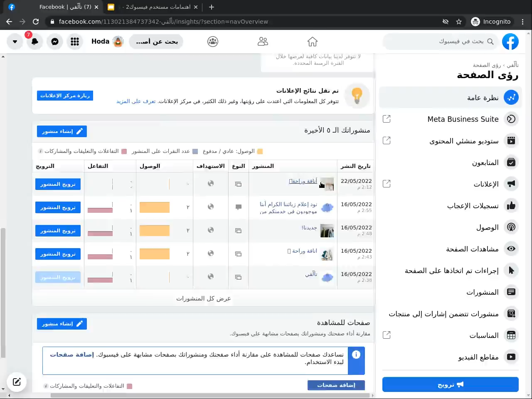This screenshot has height=399, width=532.
Task: Follow the 'تعرف على المزيد' link
Action: [136, 101]
